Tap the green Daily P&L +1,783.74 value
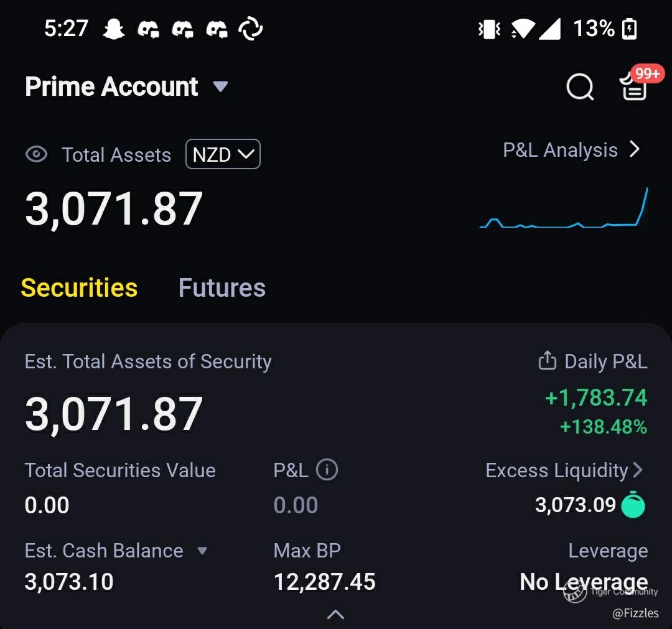The width and height of the screenshot is (672, 629). [595, 398]
